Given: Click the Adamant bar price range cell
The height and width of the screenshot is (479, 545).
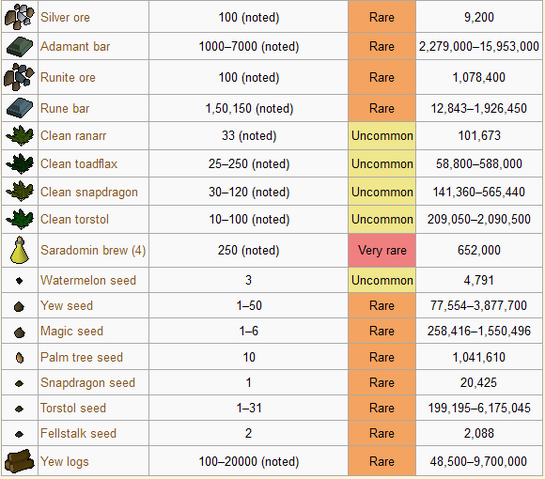Looking at the screenshot, I should tap(479, 46).
